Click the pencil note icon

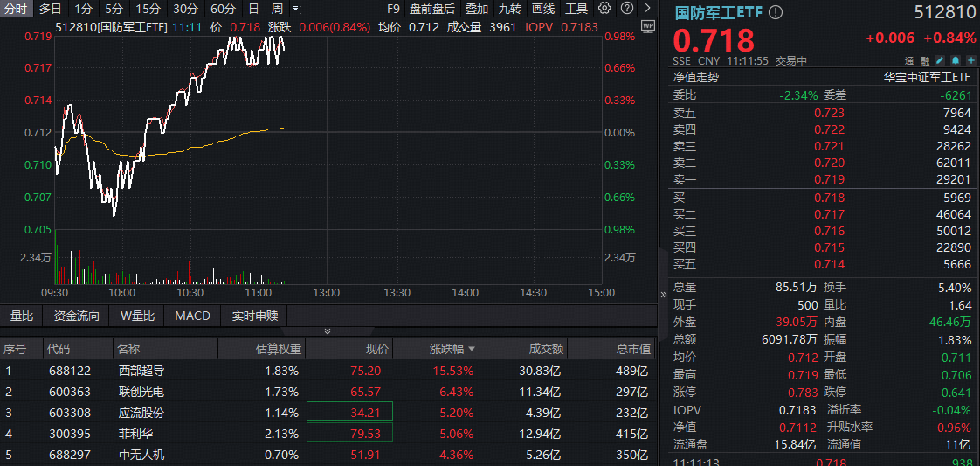940,60
